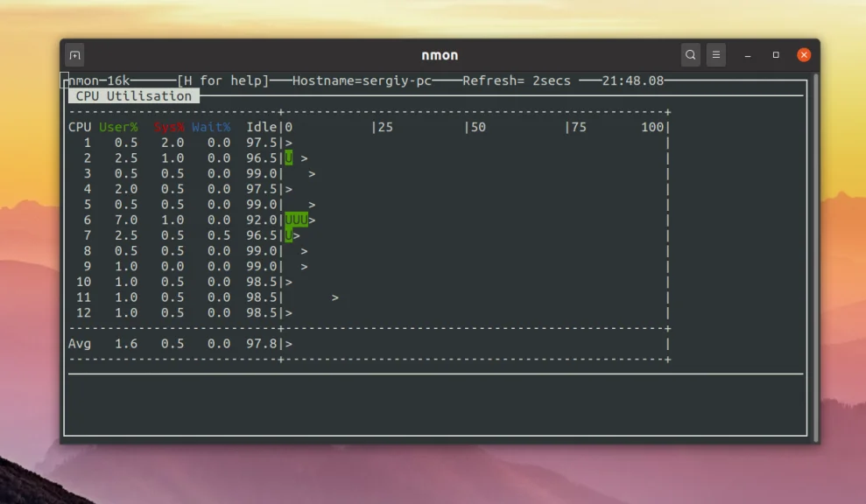Click the H for help text
Viewport: 866px width, 504px height.
click(x=222, y=80)
